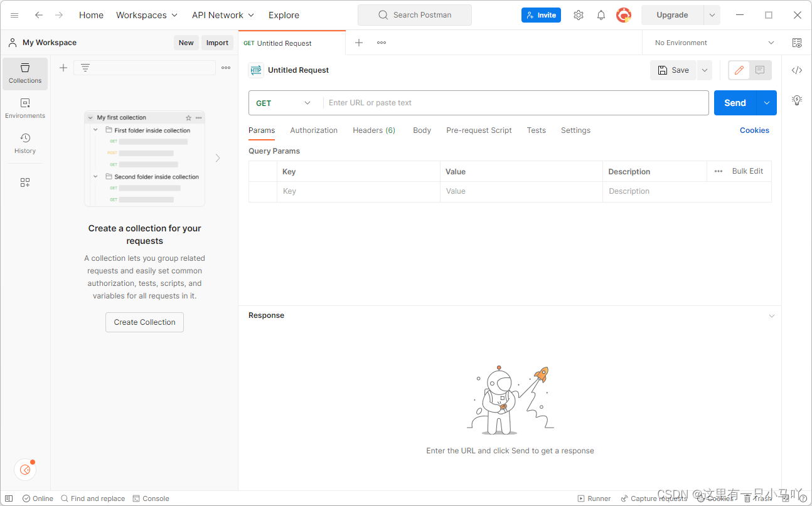Open the Console in the status bar
Viewport: 812px width, 506px height.
[151, 498]
